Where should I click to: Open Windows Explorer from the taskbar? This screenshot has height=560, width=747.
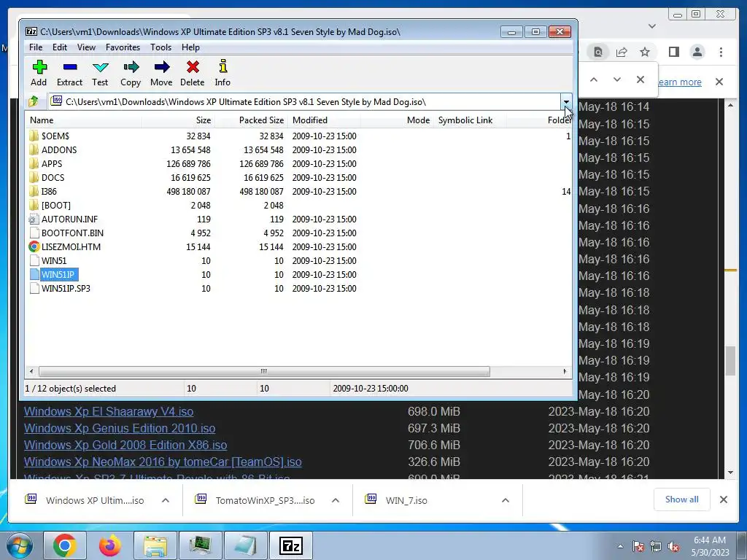coord(155,545)
